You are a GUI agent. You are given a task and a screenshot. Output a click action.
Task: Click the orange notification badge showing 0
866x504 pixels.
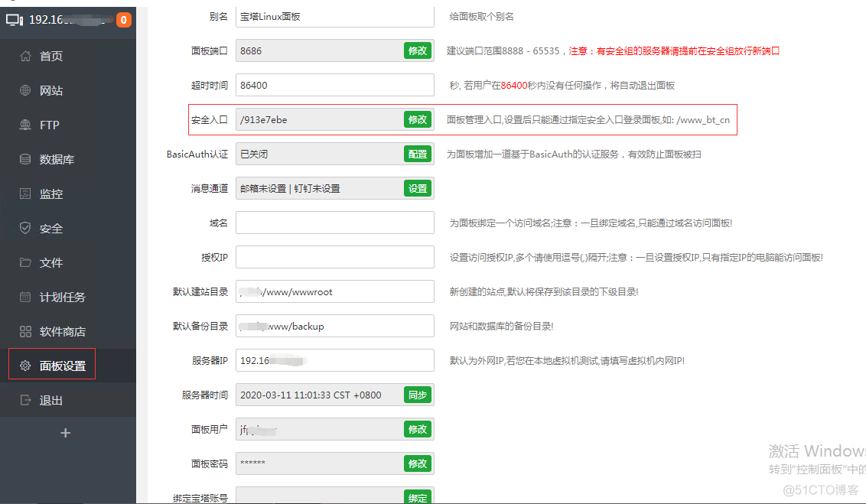tap(123, 20)
